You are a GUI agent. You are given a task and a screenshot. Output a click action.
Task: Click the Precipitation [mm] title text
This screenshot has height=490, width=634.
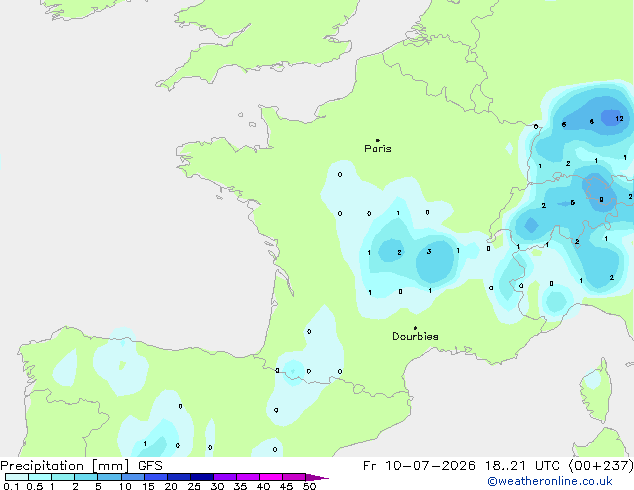pyautogui.click(x=65, y=466)
